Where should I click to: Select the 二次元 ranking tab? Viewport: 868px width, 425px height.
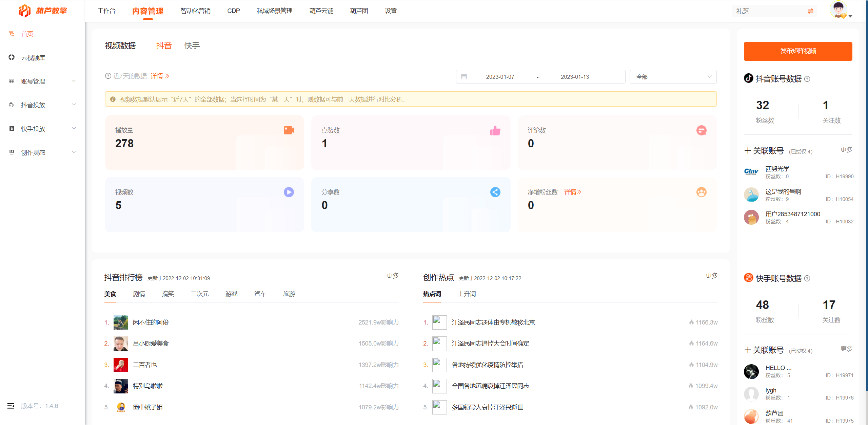coord(200,294)
